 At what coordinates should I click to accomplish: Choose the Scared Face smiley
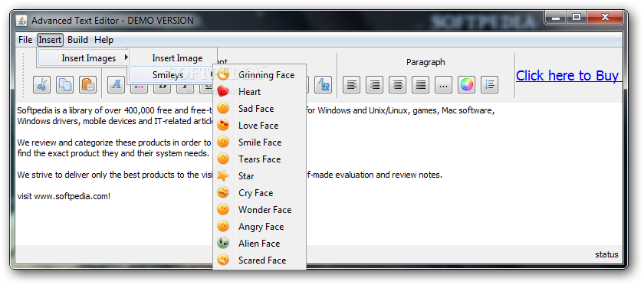coord(260,260)
